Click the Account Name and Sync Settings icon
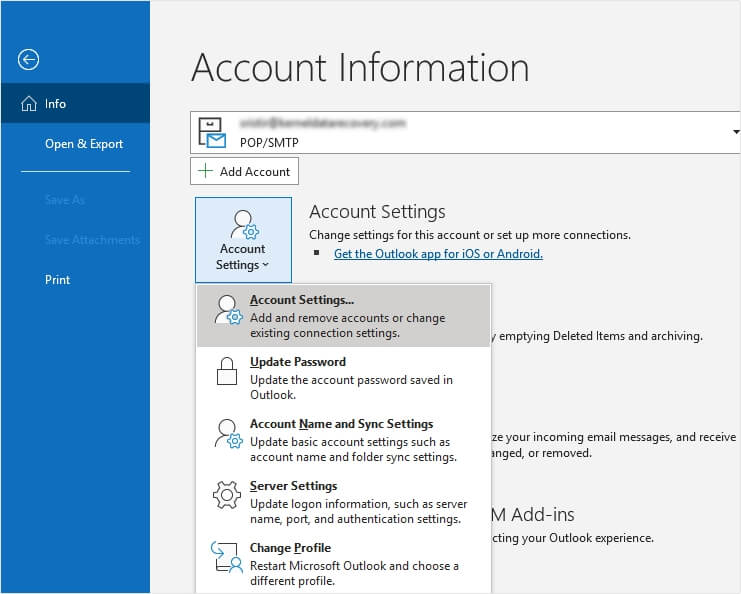This screenshot has width=741, height=594. tap(229, 433)
